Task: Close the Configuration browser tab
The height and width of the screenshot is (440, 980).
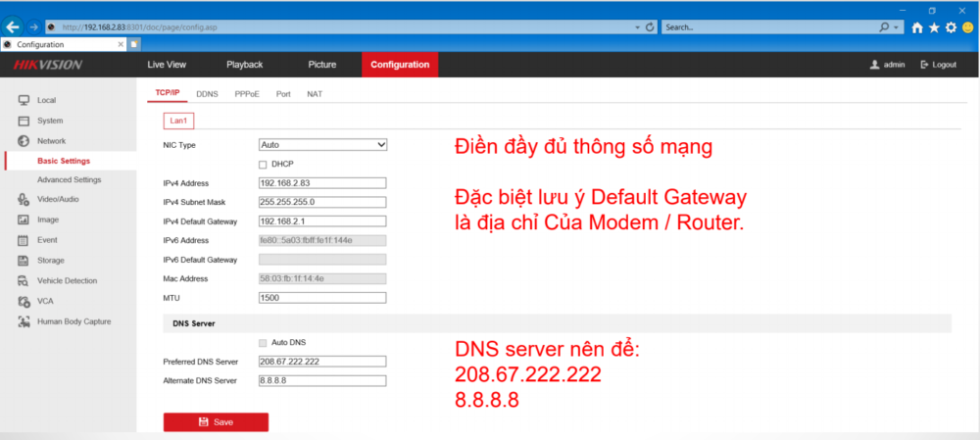Action: (121, 44)
